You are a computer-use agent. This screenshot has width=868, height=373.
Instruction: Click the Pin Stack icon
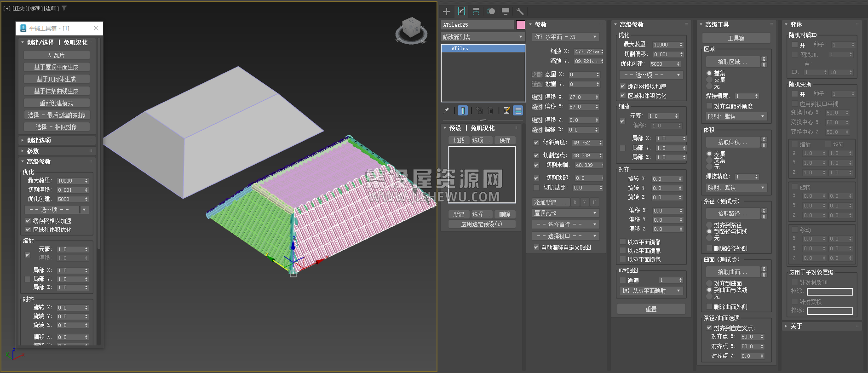[446, 110]
